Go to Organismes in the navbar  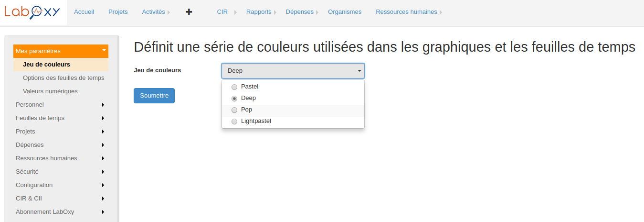pos(345,12)
